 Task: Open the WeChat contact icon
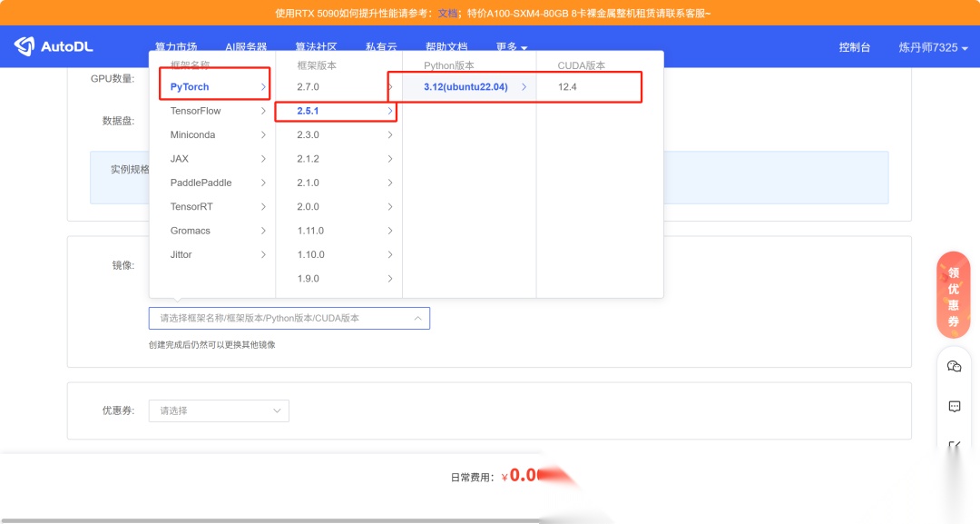954,366
